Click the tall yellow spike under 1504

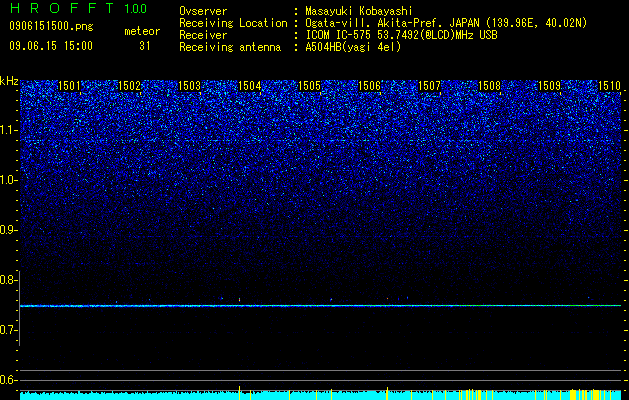coord(239,393)
